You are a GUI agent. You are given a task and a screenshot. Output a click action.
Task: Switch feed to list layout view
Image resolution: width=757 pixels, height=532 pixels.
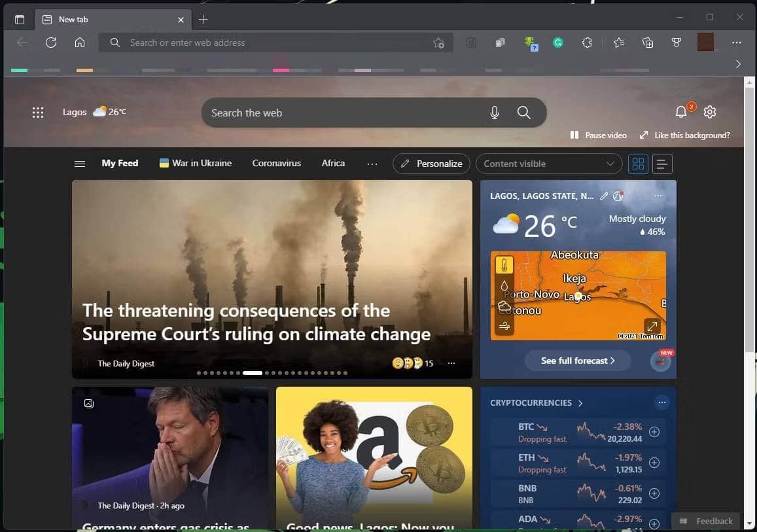coord(662,164)
